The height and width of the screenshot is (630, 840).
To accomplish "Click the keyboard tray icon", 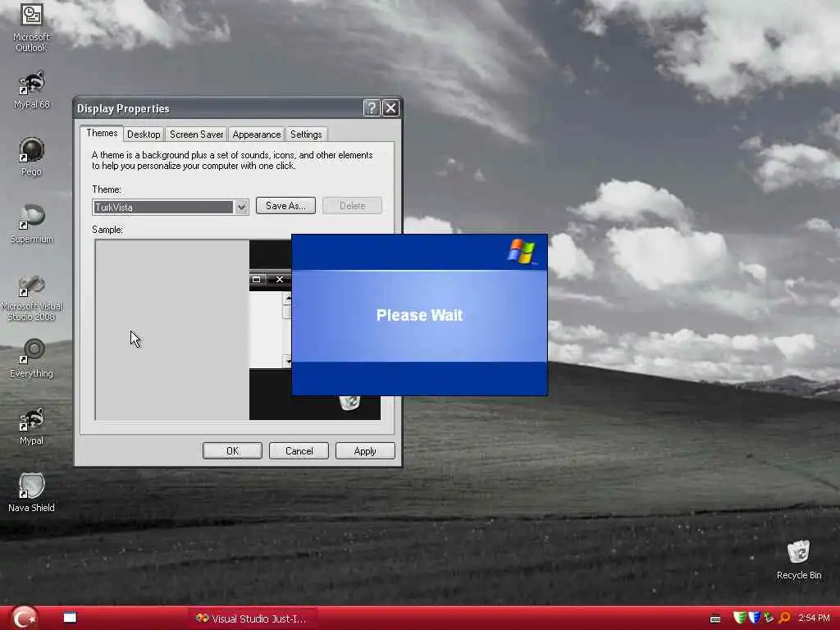I will pyautogui.click(x=714, y=619).
